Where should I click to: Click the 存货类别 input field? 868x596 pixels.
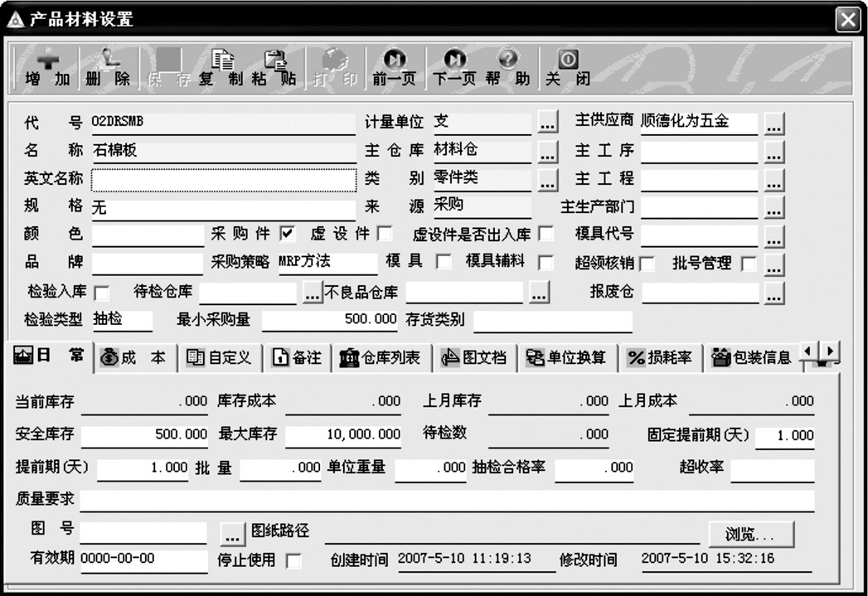[553, 321]
